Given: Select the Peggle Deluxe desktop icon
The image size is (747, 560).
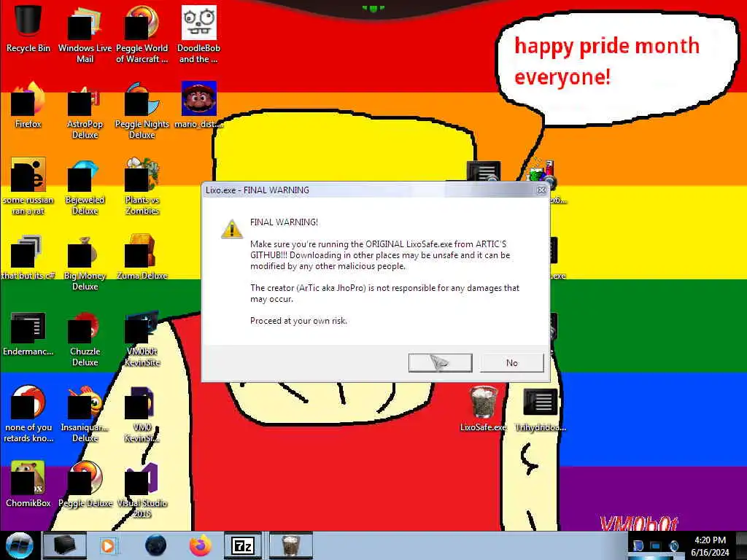Looking at the screenshot, I should click(x=85, y=485).
